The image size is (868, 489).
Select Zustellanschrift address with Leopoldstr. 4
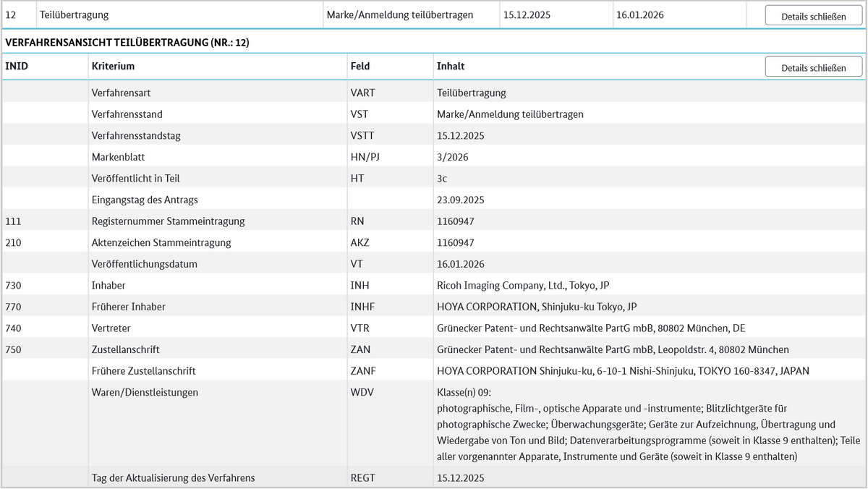point(613,349)
